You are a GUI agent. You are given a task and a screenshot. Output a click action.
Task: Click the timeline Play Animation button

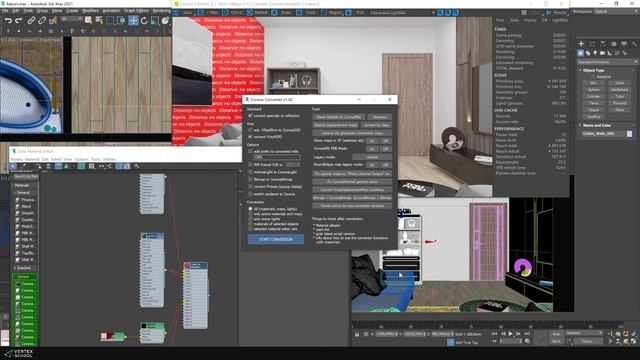pyautogui.click(x=510, y=334)
